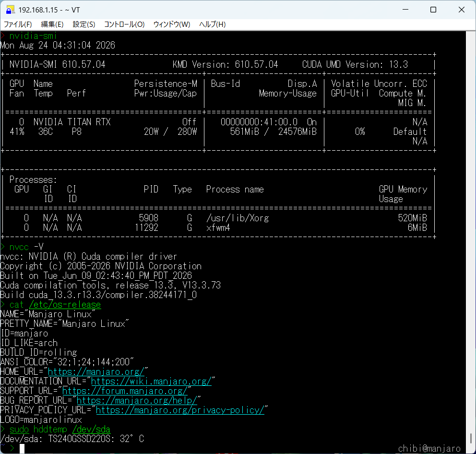Open the ファイル(F) menu
Image resolution: width=476 pixels, height=454 pixels.
(x=18, y=24)
